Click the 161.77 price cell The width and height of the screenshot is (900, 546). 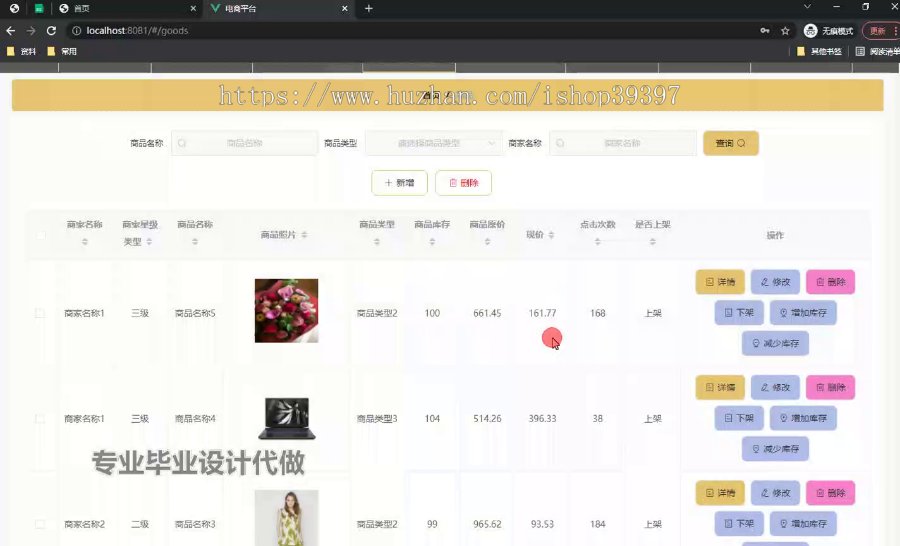coord(542,313)
